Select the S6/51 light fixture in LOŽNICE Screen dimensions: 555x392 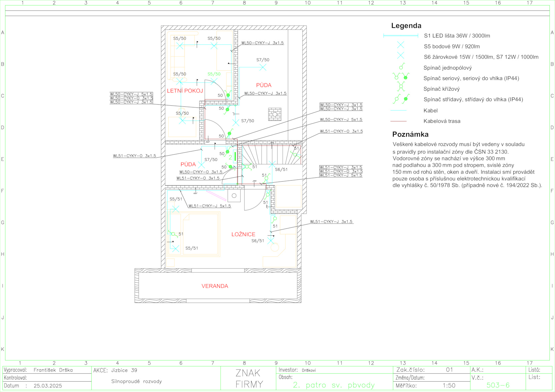[x=271, y=241]
